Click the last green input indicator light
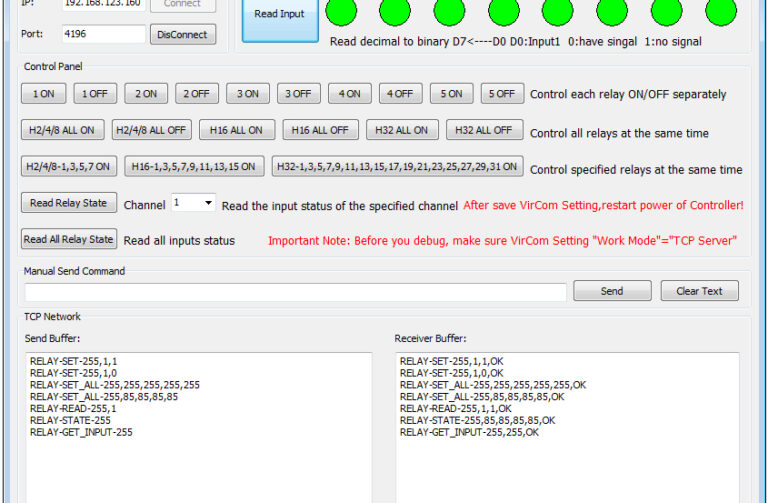768x503 pixels. coord(721,11)
